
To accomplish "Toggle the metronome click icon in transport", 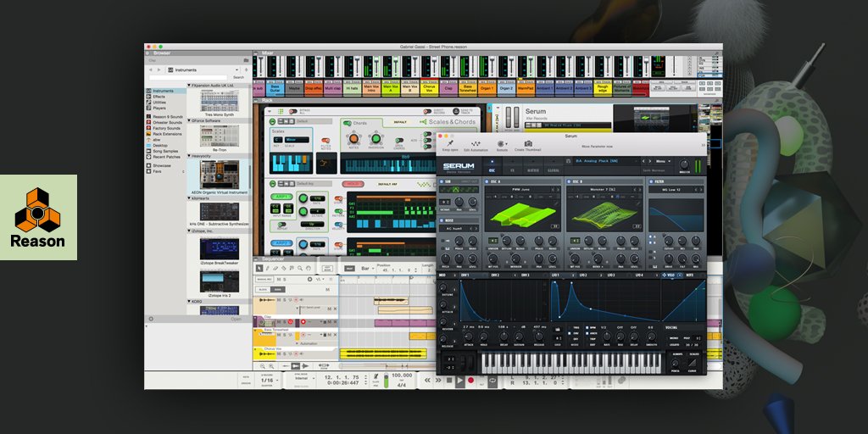I will coord(376,377).
